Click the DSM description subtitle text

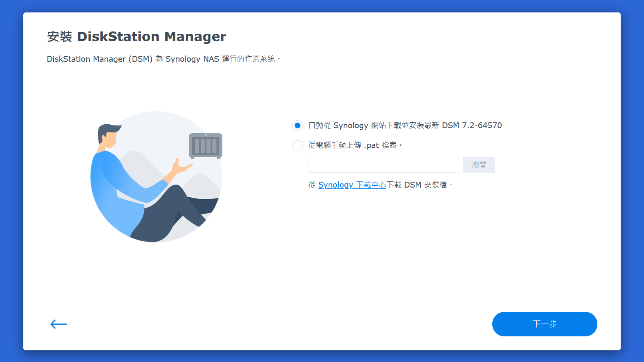coord(163,59)
